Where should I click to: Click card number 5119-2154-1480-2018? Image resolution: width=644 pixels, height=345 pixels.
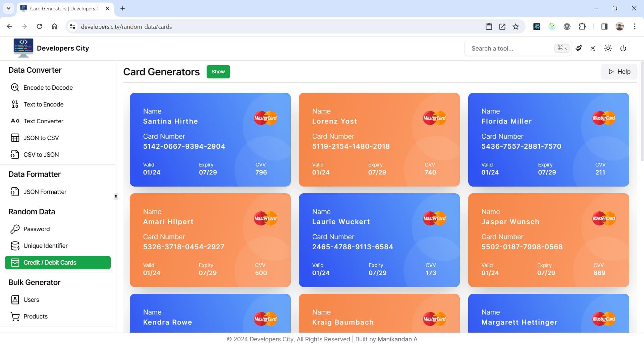(x=351, y=146)
